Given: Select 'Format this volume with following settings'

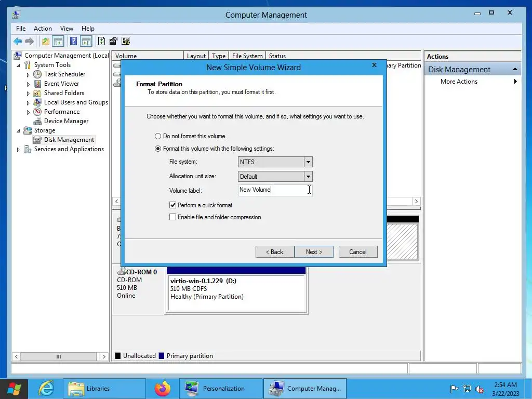Looking at the screenshot, I should tap(158, 149).
